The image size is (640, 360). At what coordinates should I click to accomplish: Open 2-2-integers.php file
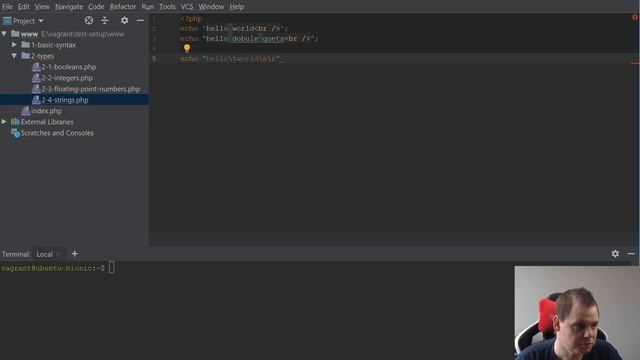(x=67, y=78)
